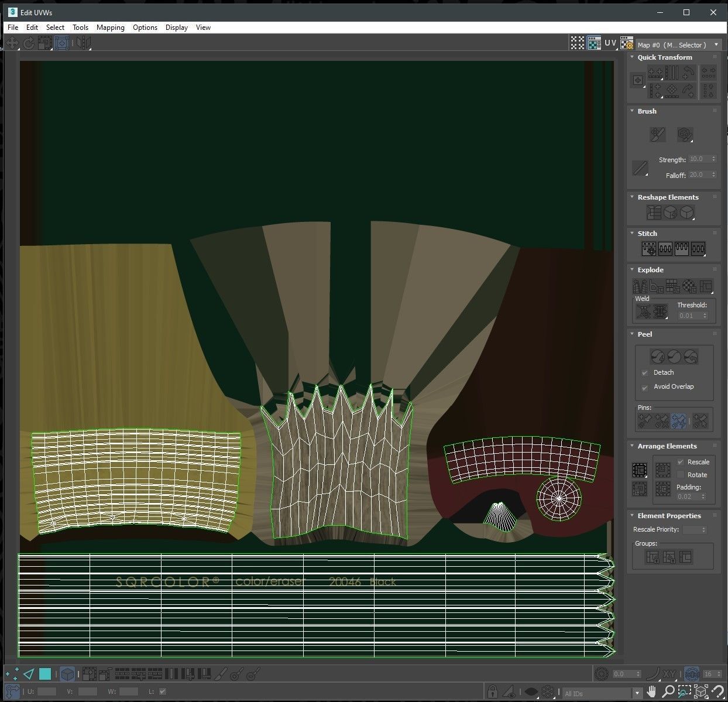Select the Scale Selected Subobject tool
Image resolution: width=728 pixels, height=702 pixels.
[44, 43]
